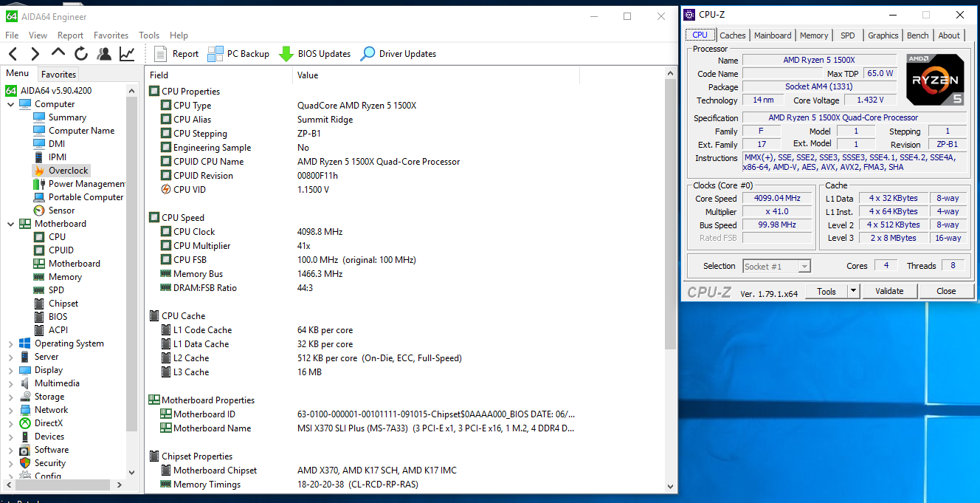This screenshot has height=503, width=980.
Task: Go forward with the AIDA64 Forward arrow
Action: [x=35, y=53]
